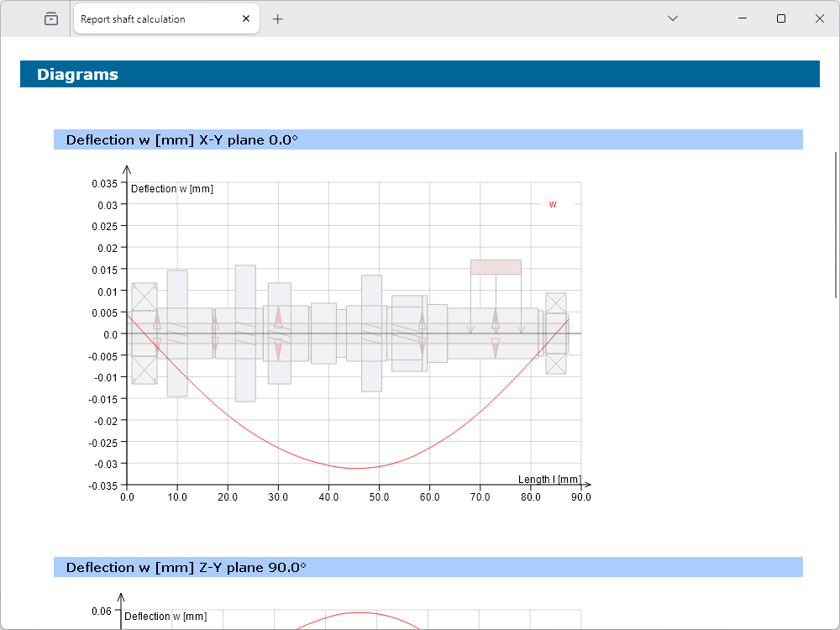Close the Report shaft calculation tab
The width and height of the screenshot is (840, 630).
[246, 18]
